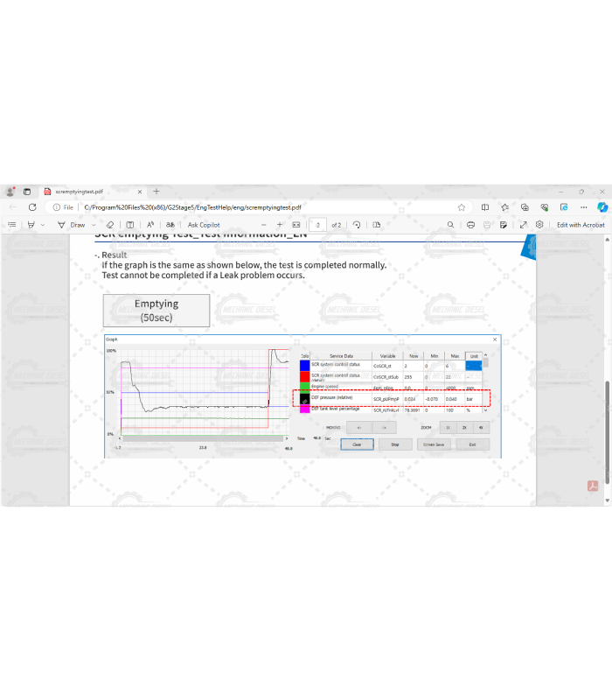
Task: Open PDF settings gear icon
Action: click(540, 225)
